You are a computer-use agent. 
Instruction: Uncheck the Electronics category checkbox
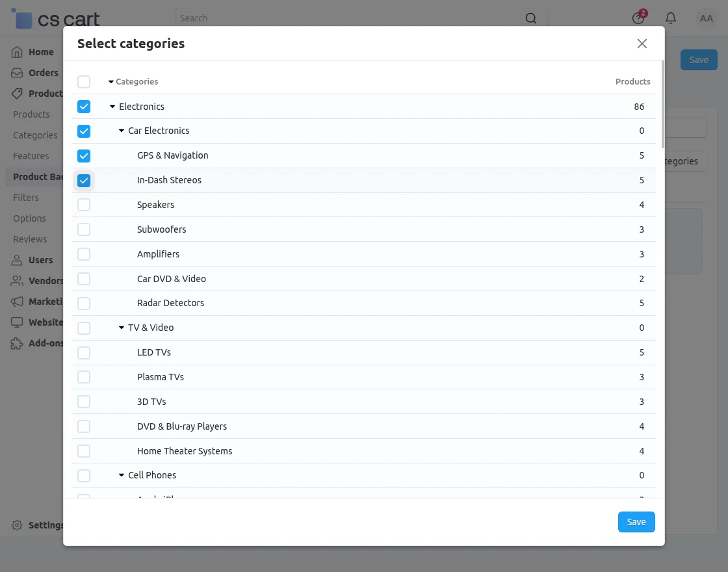click(x=84, y=107)
